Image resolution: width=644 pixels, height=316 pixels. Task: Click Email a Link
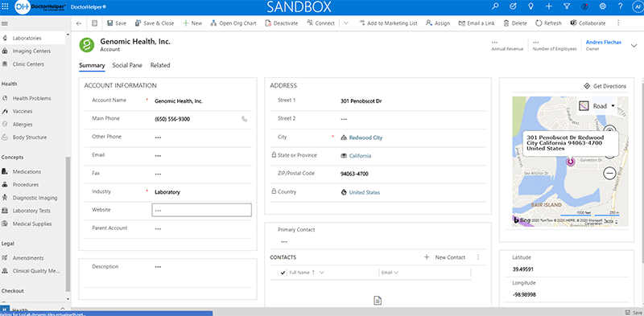tap(477, 23)
